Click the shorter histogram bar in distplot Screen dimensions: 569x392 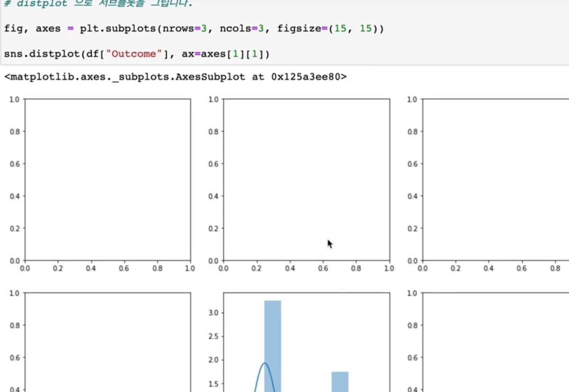pyautogui.click(x=340, y=381)
